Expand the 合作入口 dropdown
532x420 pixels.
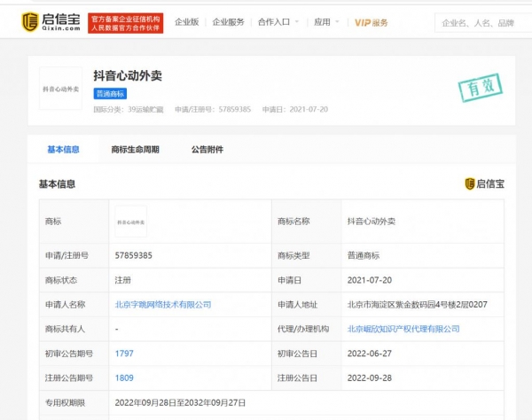click(x=278, y=22)
